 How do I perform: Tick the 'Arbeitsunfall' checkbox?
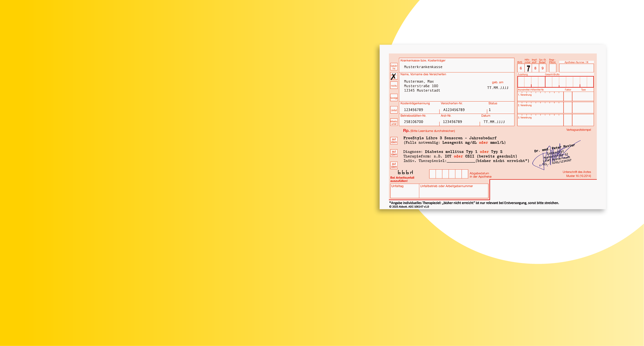click(x=394, y=122)
